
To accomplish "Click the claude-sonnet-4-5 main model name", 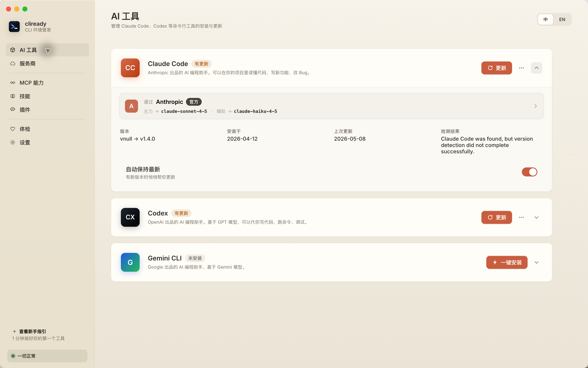I will tap(184, 111).
